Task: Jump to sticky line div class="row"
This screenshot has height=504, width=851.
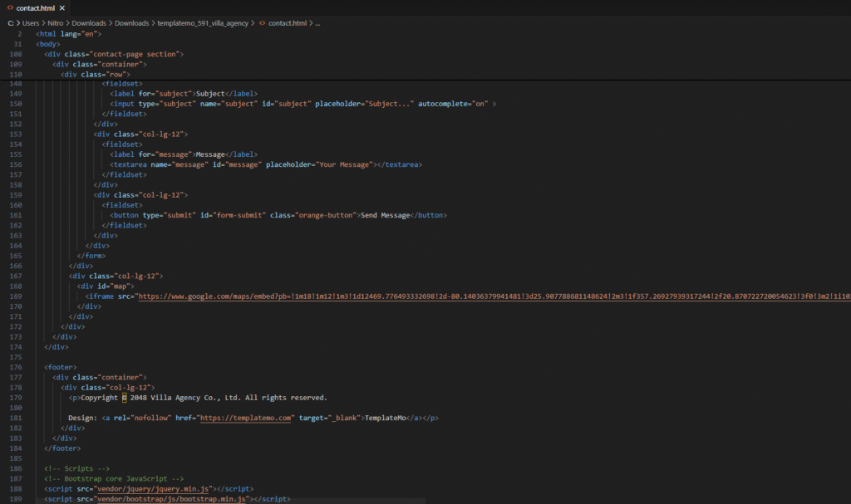Action: [x=96, y=75]
